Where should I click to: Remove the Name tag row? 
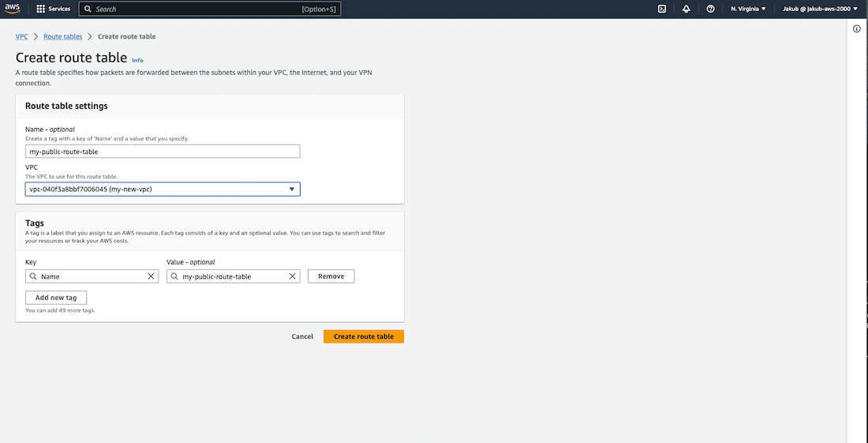coord(331,276)
